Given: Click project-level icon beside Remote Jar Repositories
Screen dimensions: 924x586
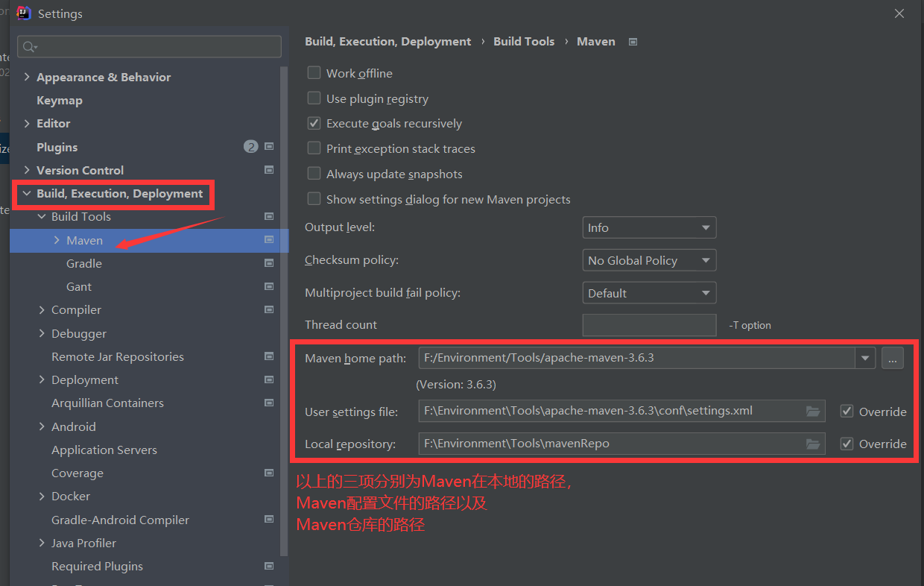Looking at the screenshot, I should (x=269, y=356).
